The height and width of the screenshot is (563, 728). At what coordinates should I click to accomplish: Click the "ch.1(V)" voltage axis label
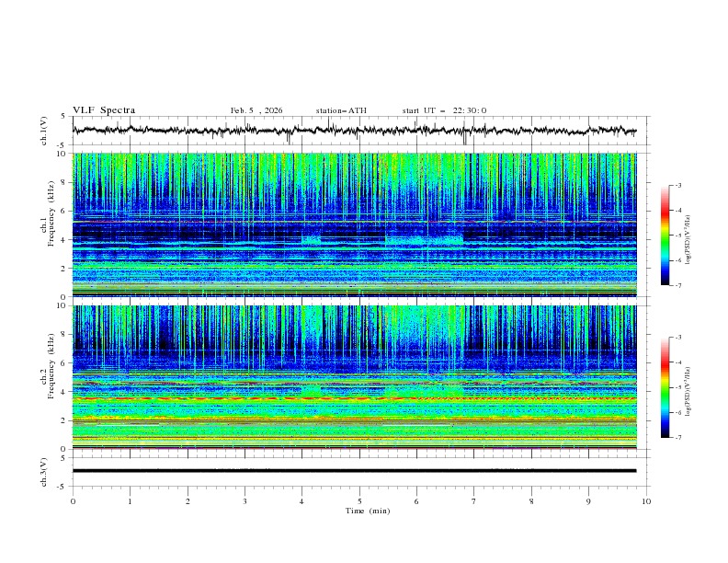point(44,131)
